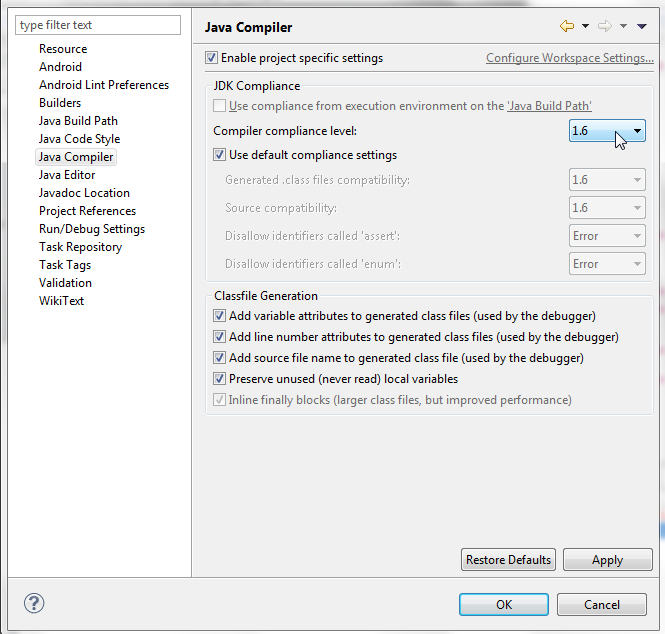Toggle Use compliance from execution environment checkbox

[x=219, y=106]
